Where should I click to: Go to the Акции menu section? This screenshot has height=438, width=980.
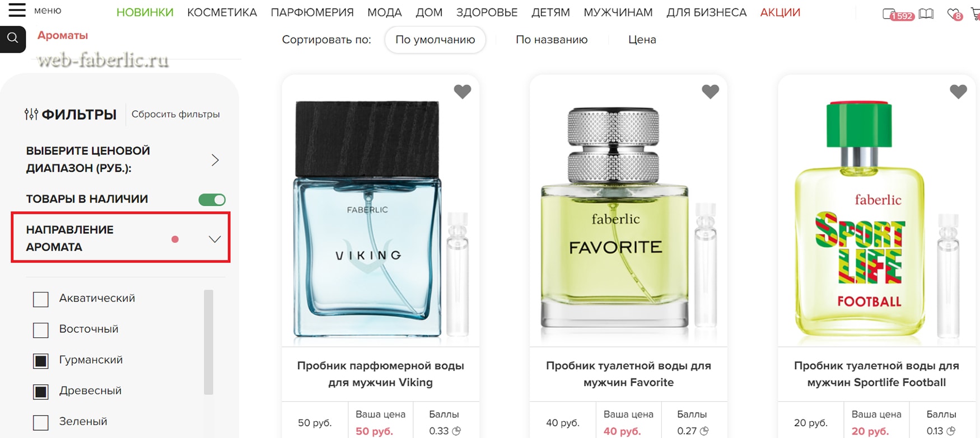[x=780, y=12]
